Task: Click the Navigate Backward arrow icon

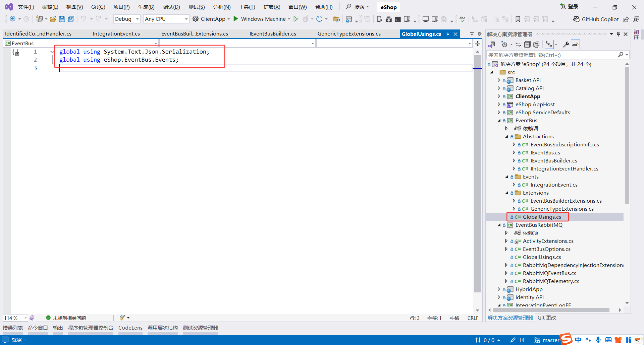Action: (12, 19)
